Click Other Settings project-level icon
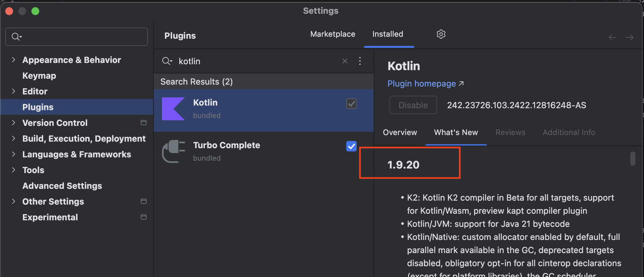Image resolution: width=644 pixels, height=277 pixels. point(143,201)
